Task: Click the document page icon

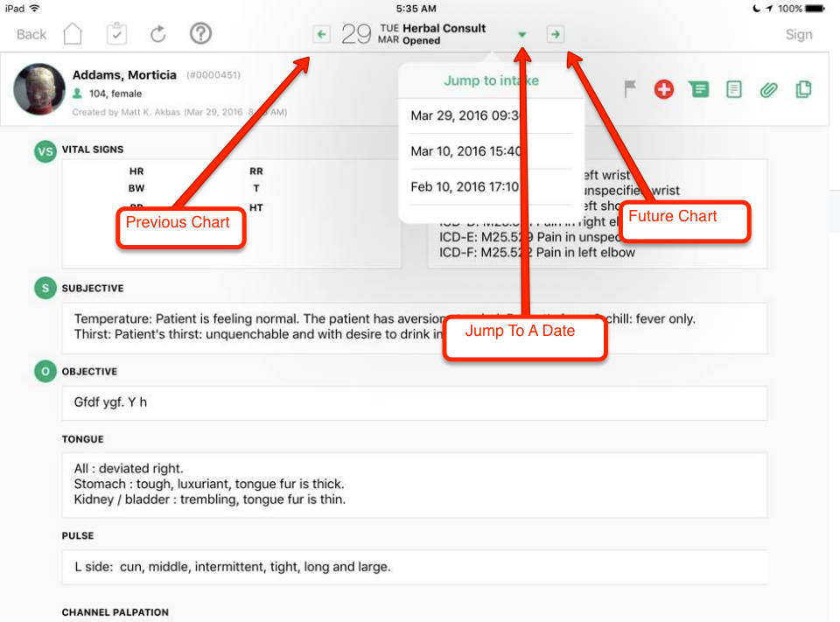Action: click(734, 88)
